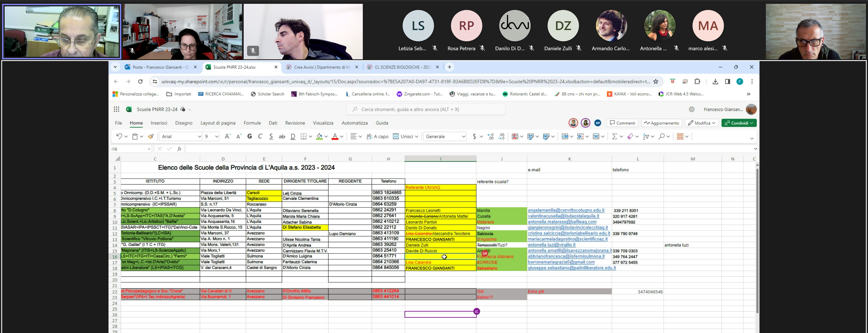Select the column I header
868x333 pixels.
point(440,159)
